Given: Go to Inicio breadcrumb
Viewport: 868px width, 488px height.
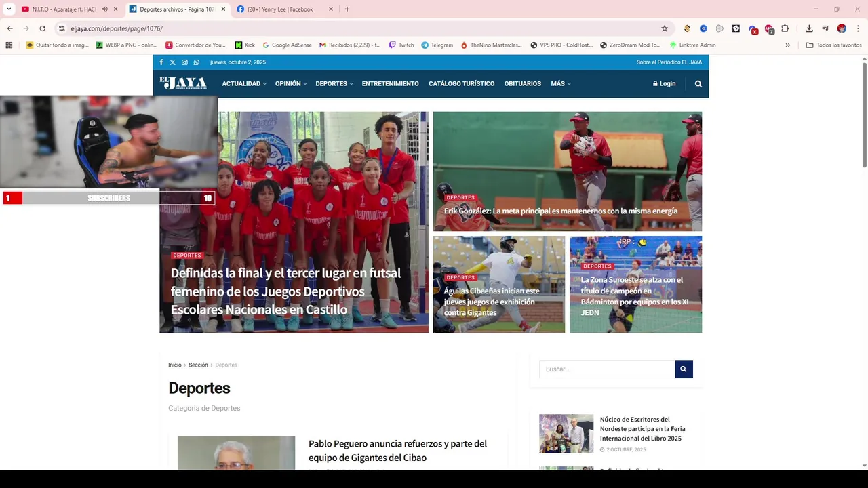Looking at the screenshot, I should tap(175, 365).
